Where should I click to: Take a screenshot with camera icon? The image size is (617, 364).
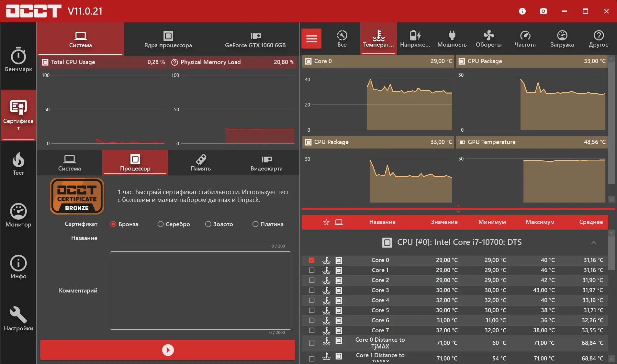pyautogui.click(x=543, y=11)
